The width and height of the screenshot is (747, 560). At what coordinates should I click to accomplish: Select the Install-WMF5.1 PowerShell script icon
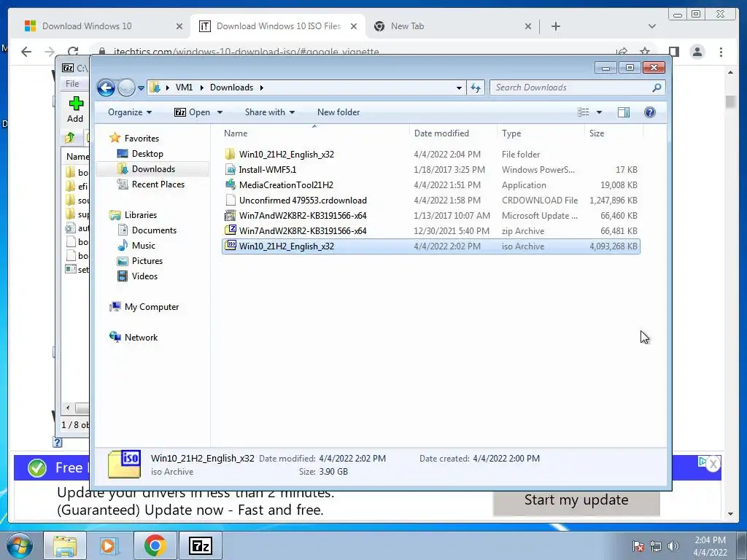click(x=230, y=169)
